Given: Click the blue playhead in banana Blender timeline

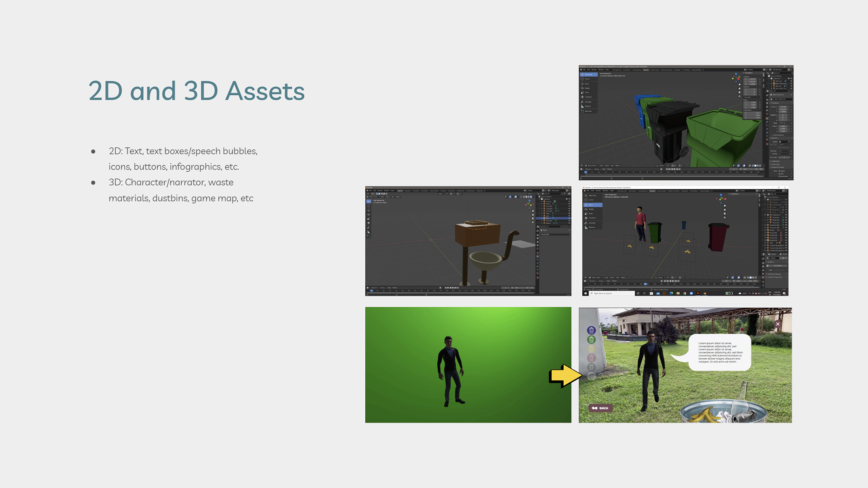Looking at the screenshot, I should (x=646, y=284).
